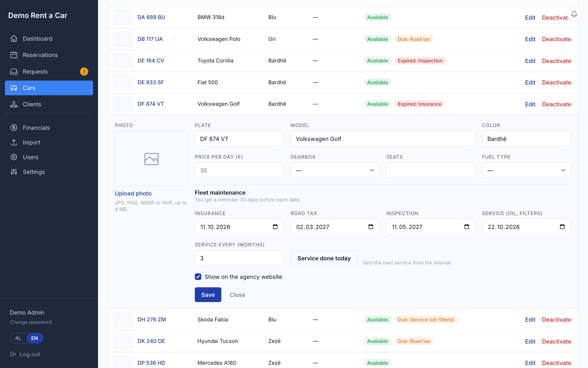Click the Dashboard home icon
588x368 pixels.
click(x=14, y=39)
